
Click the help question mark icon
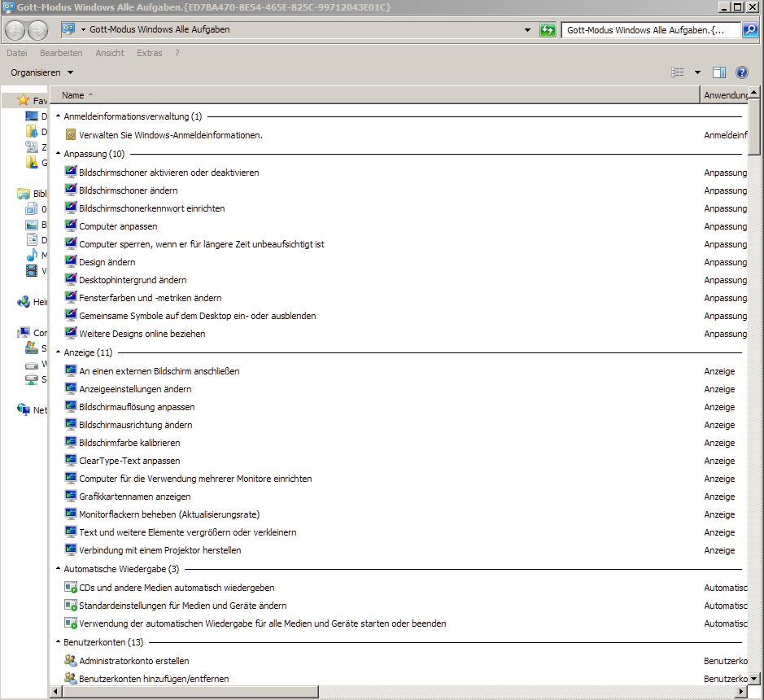[x=741, y=72]
